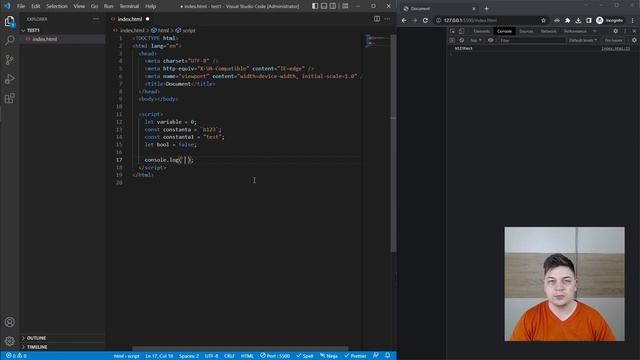Open the Chrome three-dot menu
Image resolution: width=640 pixels, height=360 pixels.
coord(633,20)
